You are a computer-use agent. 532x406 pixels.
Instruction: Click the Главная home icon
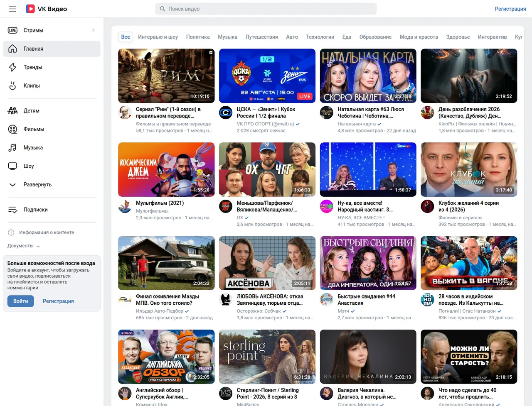pyautogui.click(x=12, y=49)
